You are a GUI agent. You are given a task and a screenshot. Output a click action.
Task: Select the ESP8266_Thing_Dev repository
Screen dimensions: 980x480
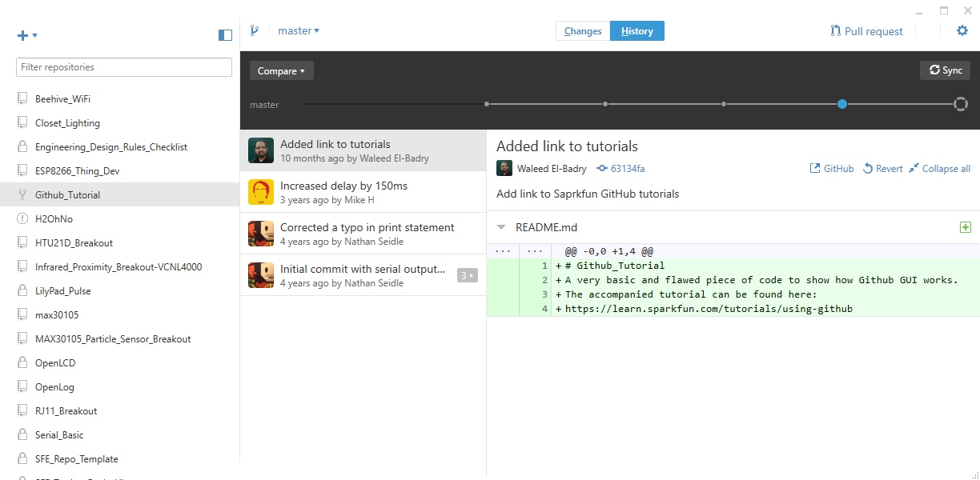pyautogui.click(x=120, y=171)
